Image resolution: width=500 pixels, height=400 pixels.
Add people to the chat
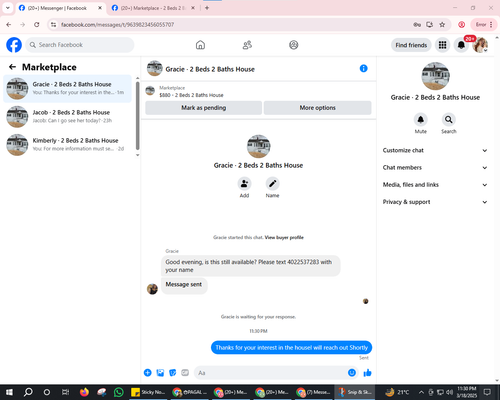click(244, 183)
